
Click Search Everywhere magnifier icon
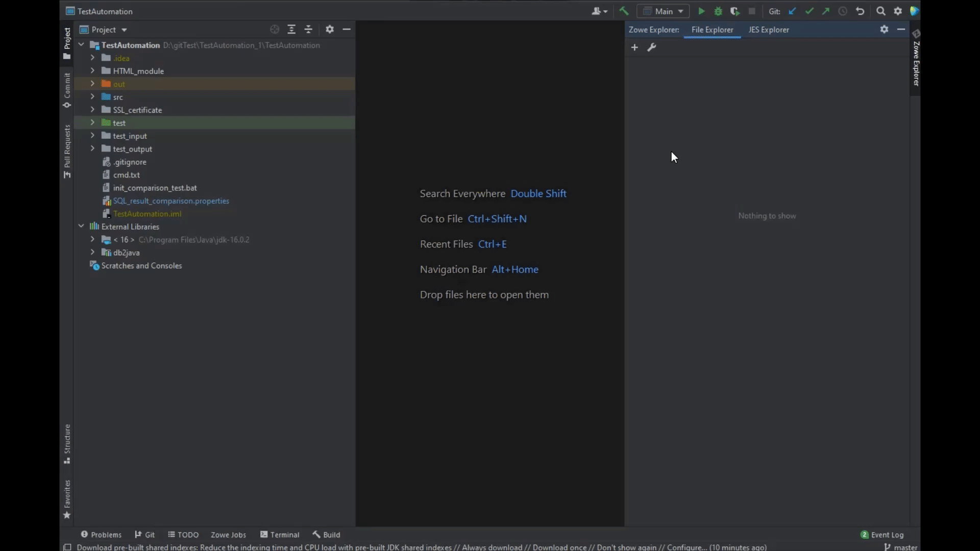pos(880,11)
